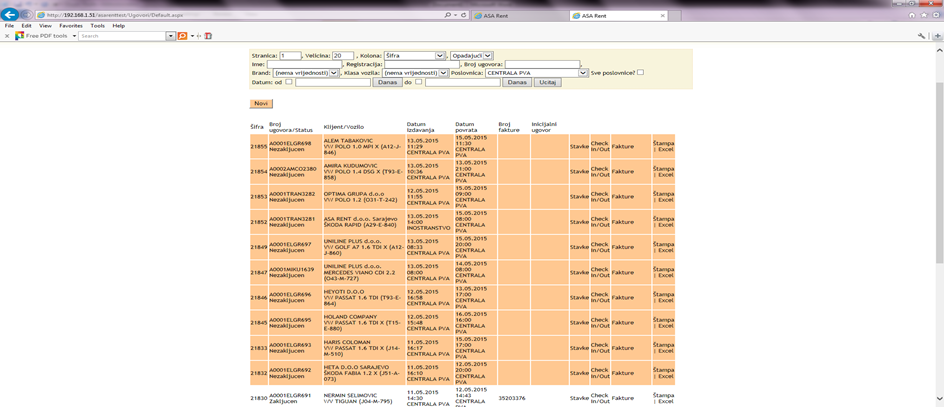The image size is (944, 407).
Task: Tick the Sve poslovnice checkbox
Action: 641,72
